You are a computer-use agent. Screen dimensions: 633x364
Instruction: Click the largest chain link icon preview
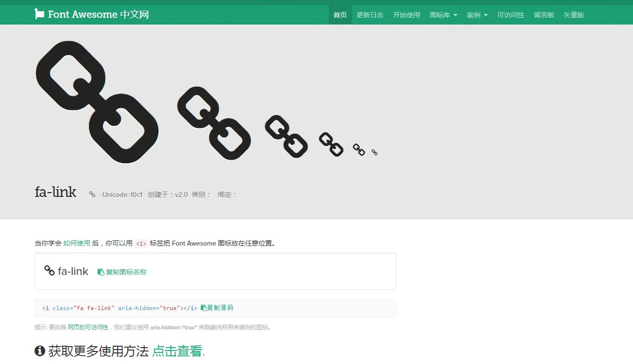[97, 102]
